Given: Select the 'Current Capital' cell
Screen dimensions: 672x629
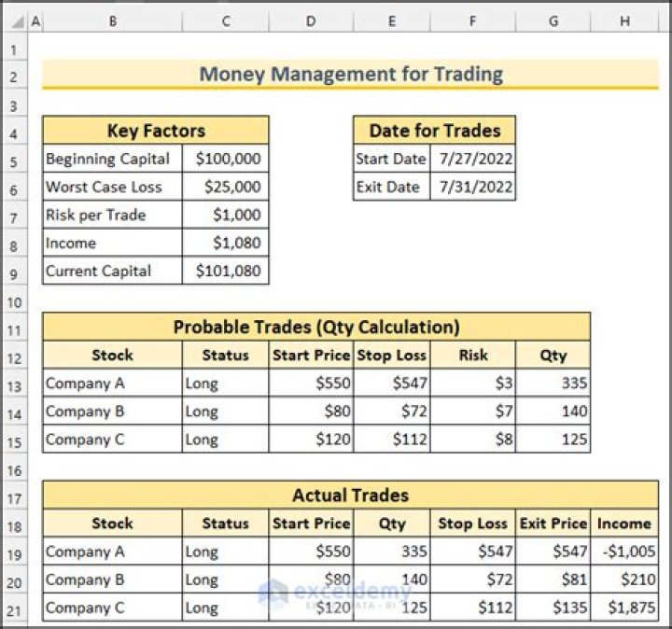Looking at the screenshot, I should [x=113, y=271].
